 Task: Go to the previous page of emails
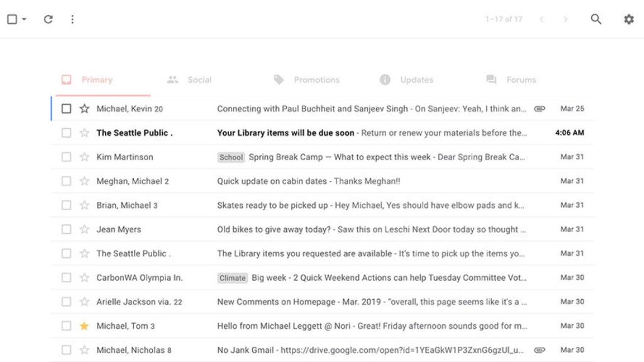(x=541, y=19)
